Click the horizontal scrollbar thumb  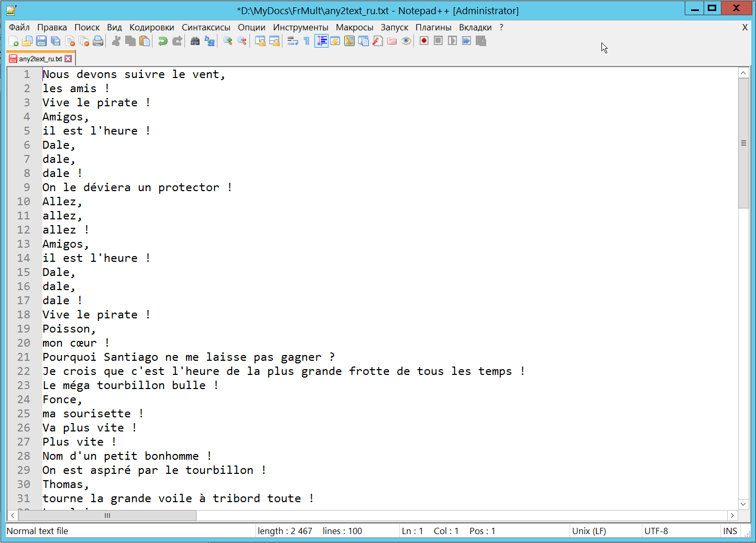coord(107,516)
